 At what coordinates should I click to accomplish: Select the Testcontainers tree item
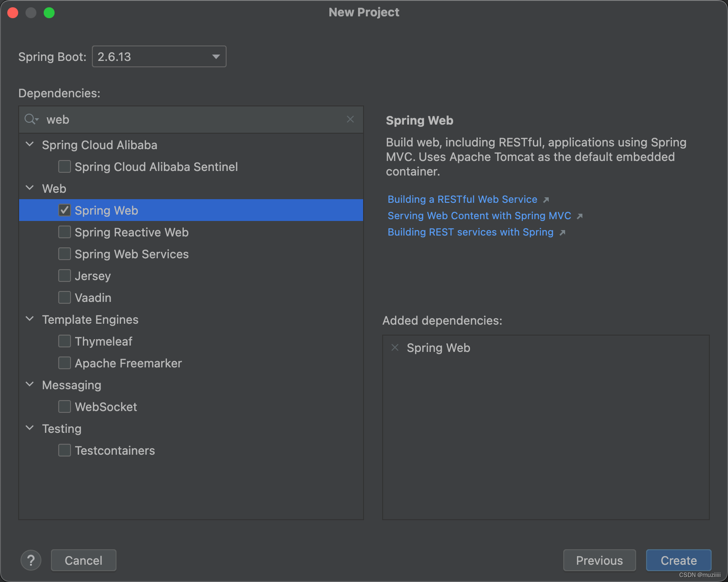point(114,451)
